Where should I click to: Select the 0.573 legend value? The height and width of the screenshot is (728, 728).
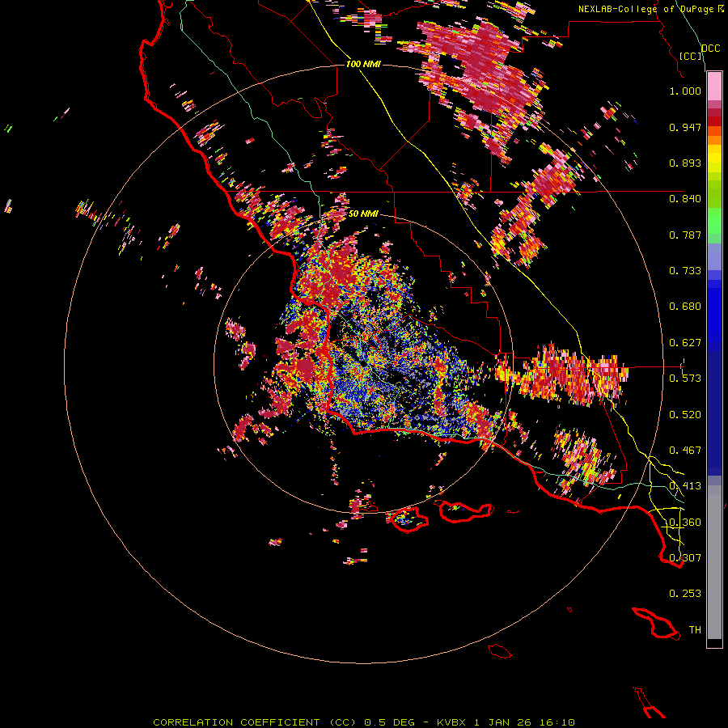[x=685, y=379]
